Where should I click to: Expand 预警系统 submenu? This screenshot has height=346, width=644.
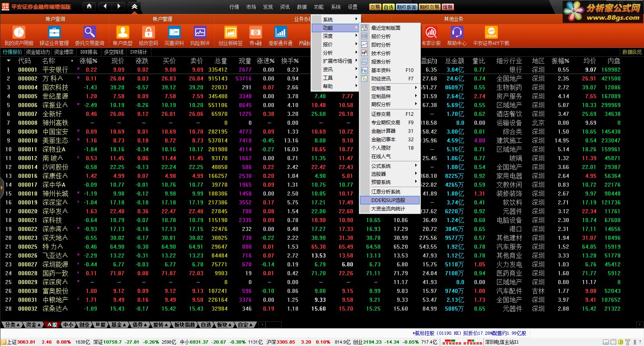[390, 182]
